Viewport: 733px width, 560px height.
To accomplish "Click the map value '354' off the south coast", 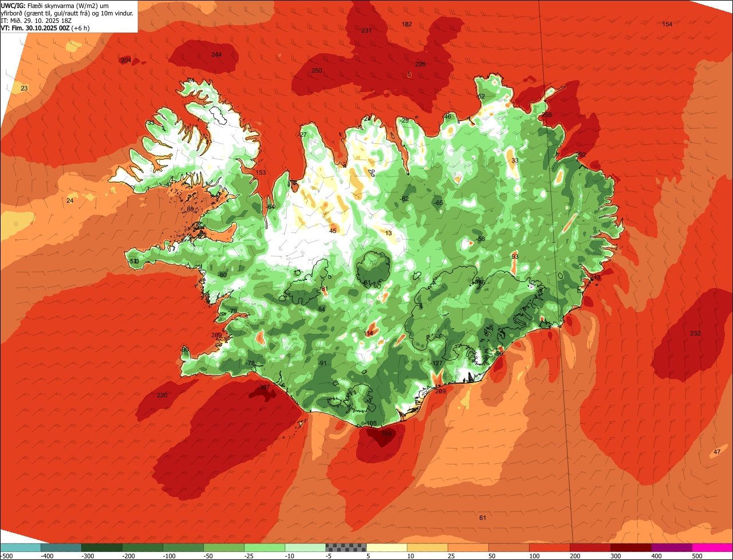I will tap(387, 433).
